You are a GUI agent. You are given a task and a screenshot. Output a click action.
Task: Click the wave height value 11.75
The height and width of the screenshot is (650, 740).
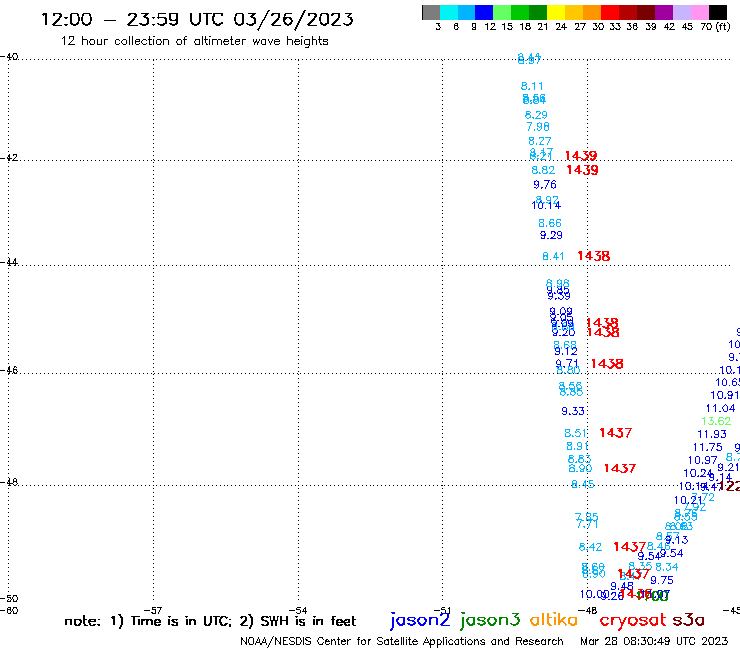click(707, 447)
